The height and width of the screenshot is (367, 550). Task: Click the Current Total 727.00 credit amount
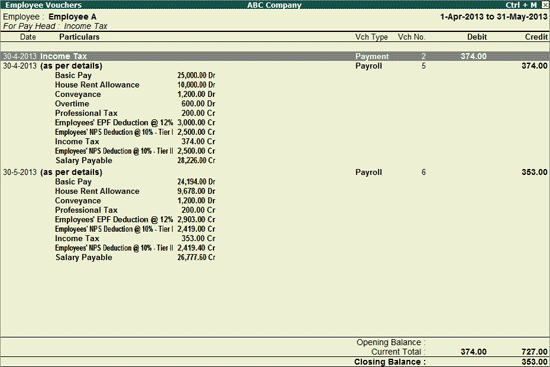coord(534,352)
